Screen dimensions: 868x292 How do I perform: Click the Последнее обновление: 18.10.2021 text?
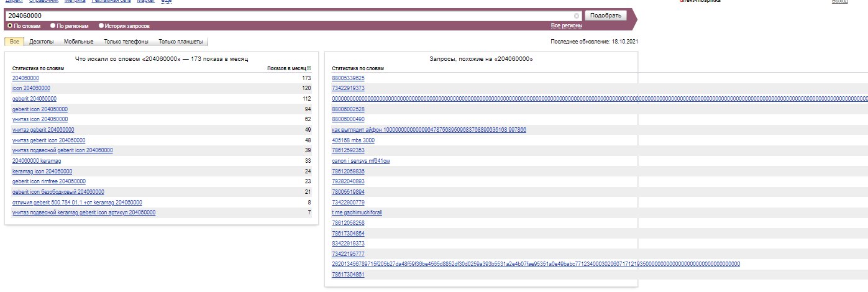click(594, 42)
